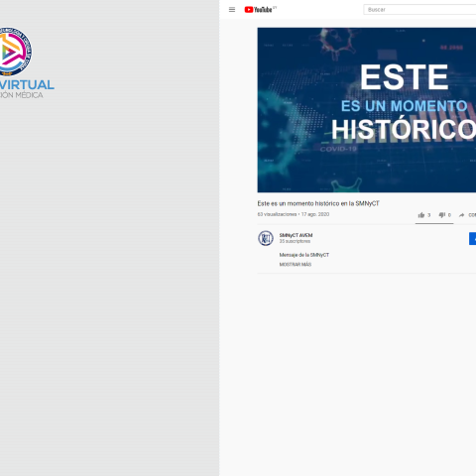Click the share arrow icon
The width and height of the screenshot is (476, 476).
coord(462,215)
